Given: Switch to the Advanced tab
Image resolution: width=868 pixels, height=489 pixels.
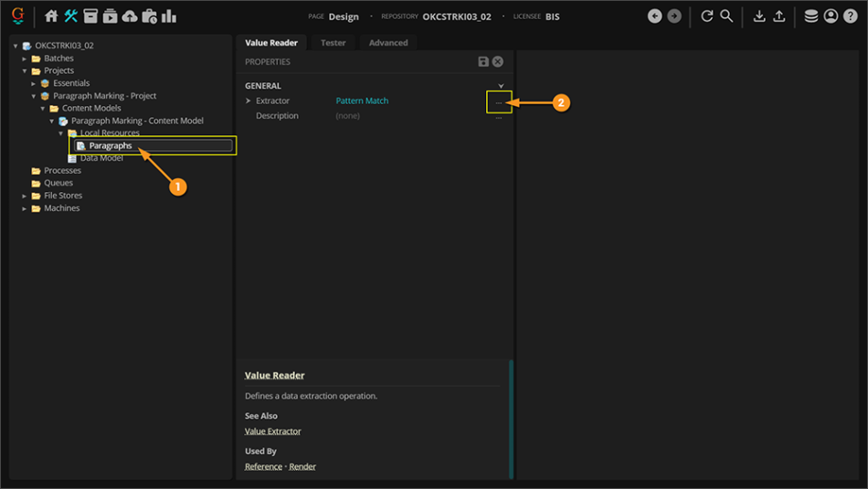Looking at the screenshot, I should click(x=388, y=43).
